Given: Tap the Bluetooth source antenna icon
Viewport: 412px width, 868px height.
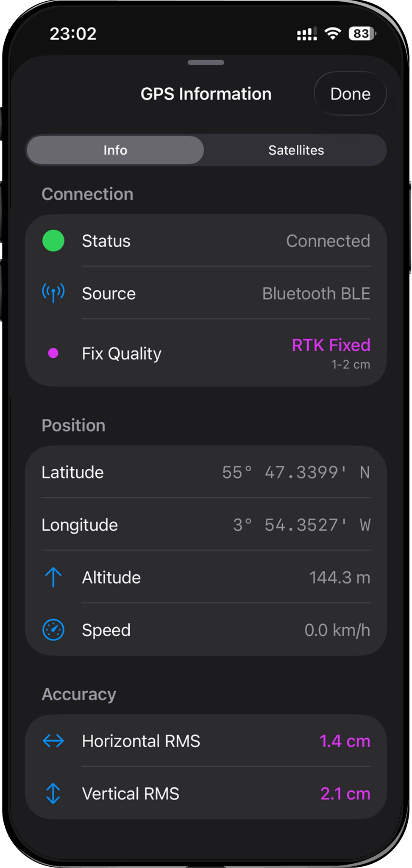Looking at the screenshot, I should [53, 293].
